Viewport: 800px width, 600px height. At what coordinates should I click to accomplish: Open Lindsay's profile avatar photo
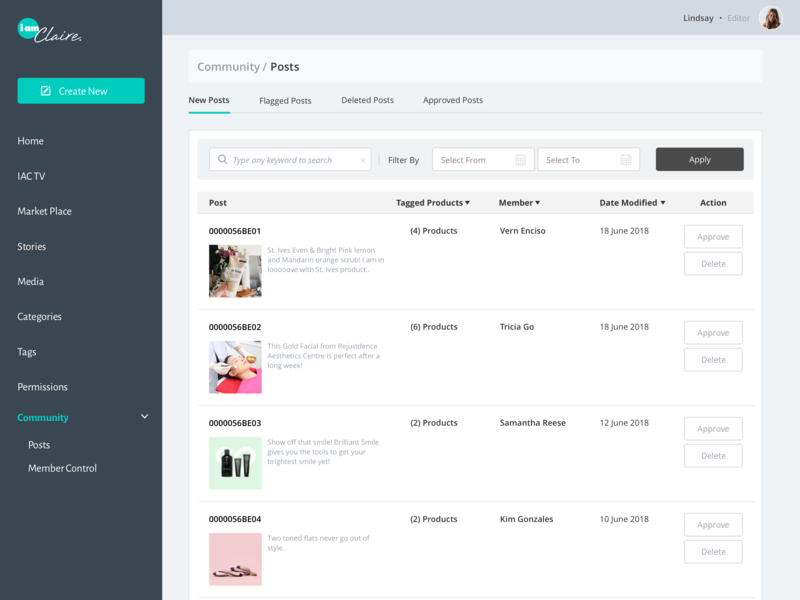coord(770,17)
